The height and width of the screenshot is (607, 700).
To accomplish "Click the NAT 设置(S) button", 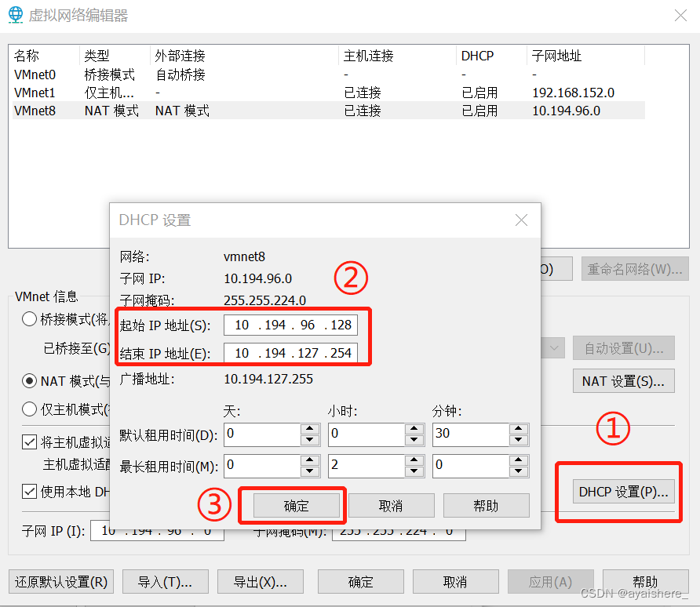I will click(623, 380).
